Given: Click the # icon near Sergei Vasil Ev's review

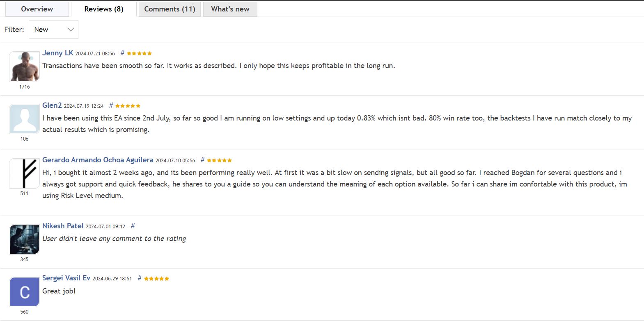Looking at the screenshot, I should (139, 278).
